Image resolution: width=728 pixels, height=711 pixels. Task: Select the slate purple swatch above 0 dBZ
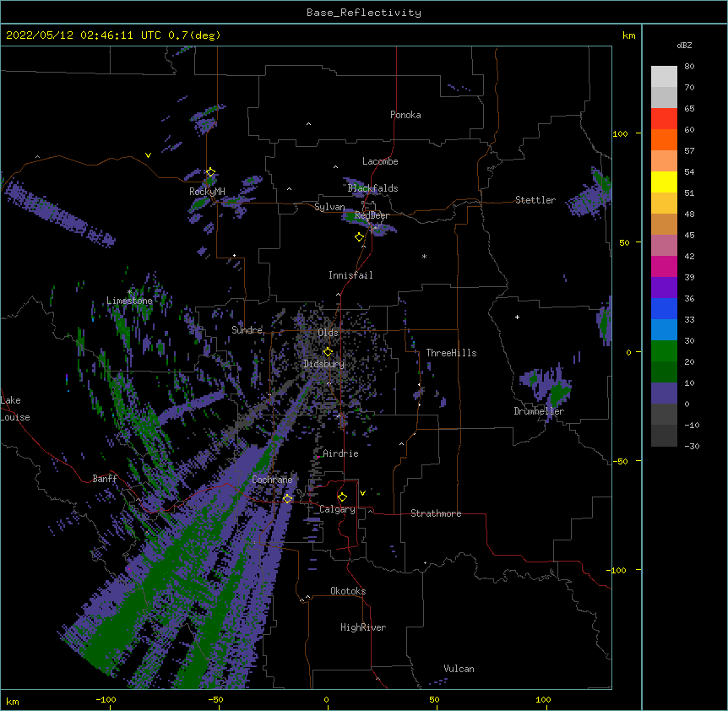[664, 393]
